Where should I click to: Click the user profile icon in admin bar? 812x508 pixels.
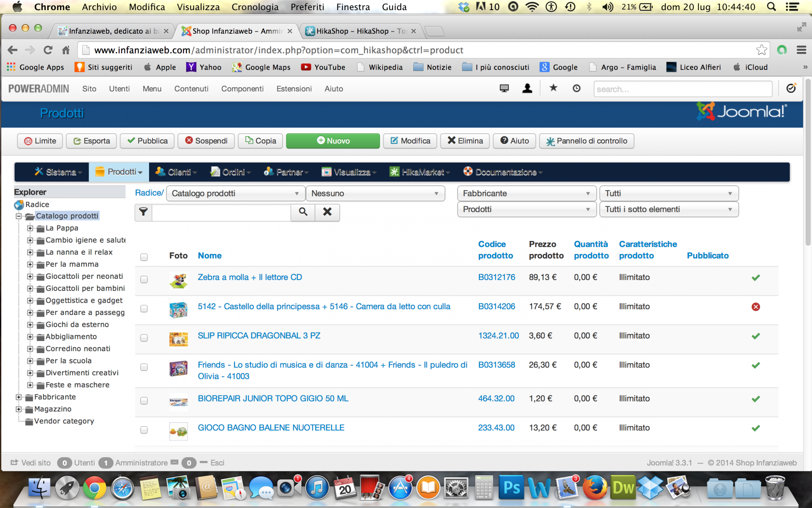(x=527, y=88)
